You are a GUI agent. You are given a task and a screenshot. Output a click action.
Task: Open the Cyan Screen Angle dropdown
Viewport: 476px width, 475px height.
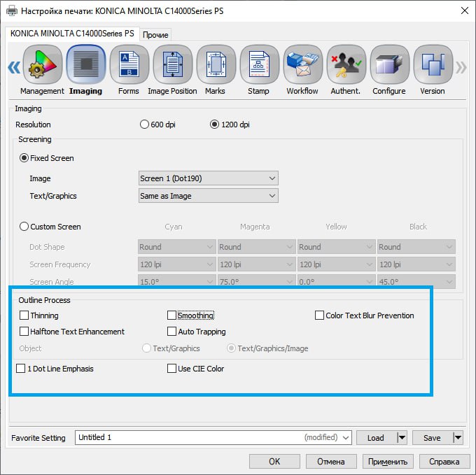point(176,281)
